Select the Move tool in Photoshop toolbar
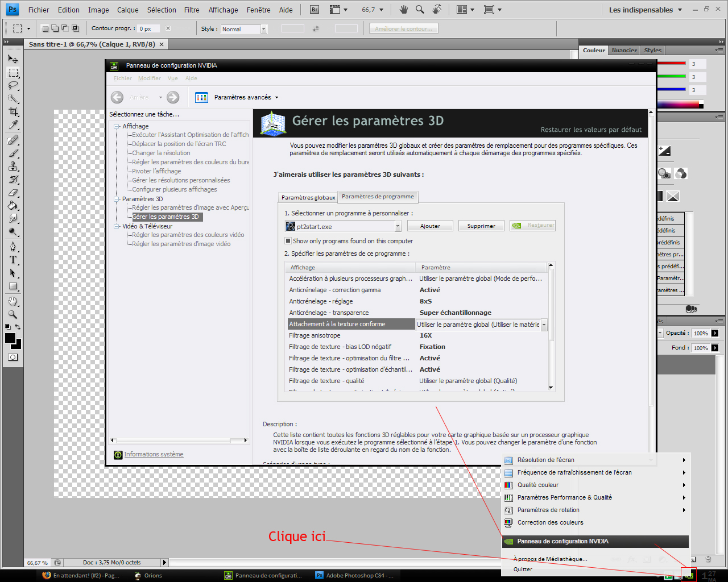Screen dimensions: 728x582 tap(13, 59)
